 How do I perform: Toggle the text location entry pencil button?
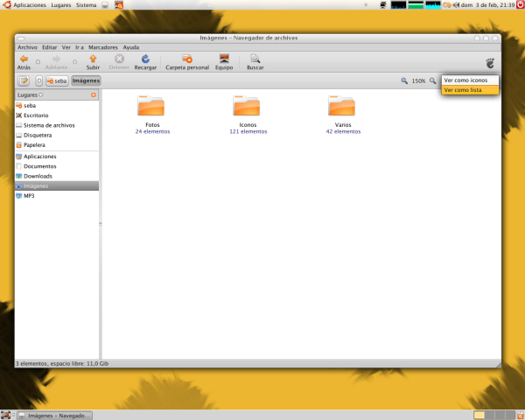(24, 80)
